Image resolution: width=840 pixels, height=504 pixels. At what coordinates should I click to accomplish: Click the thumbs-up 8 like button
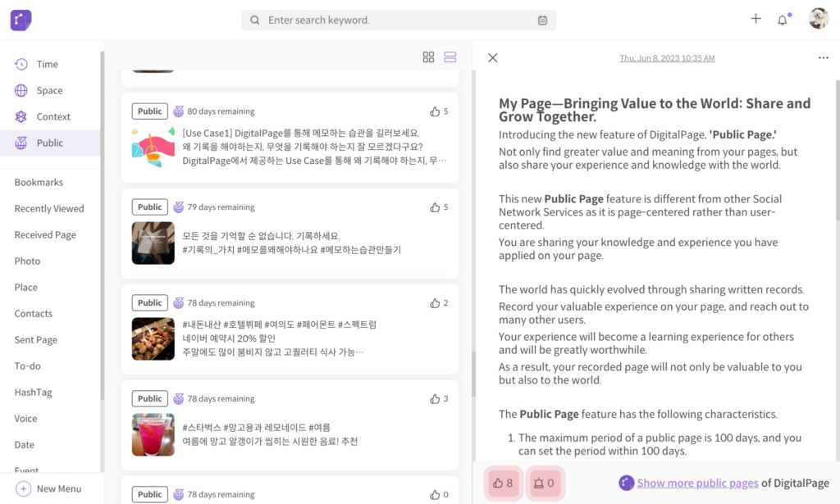[503, 484]
